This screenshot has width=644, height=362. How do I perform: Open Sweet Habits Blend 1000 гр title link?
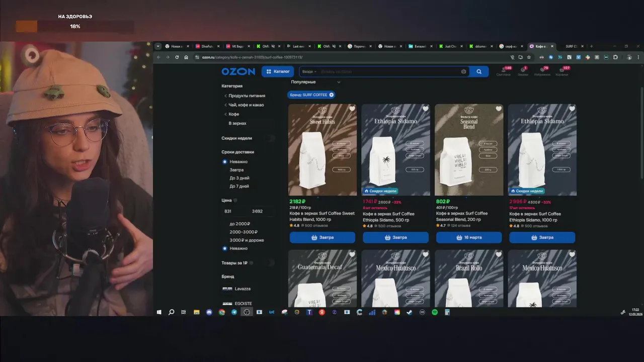322,217
